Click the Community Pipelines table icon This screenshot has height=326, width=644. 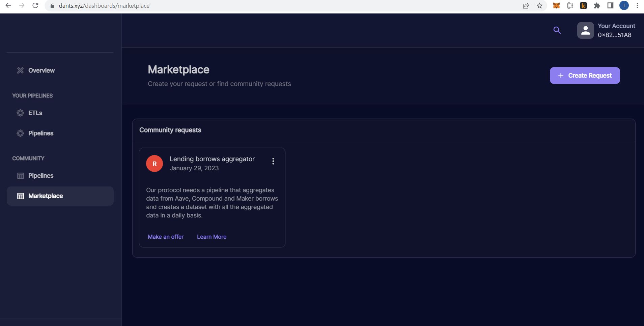pyautogui.click(x=21, y=176)
